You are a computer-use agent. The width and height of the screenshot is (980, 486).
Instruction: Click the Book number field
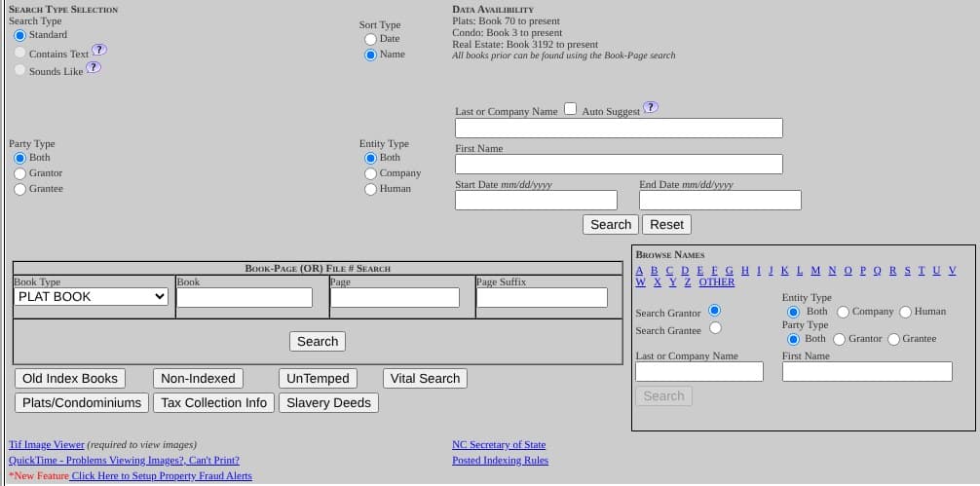click(245, 297)
